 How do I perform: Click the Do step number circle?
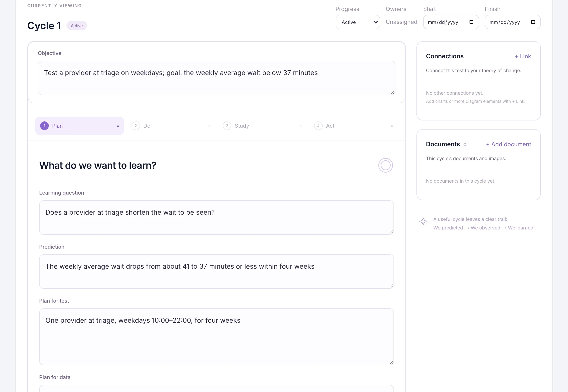[x=136, y=126]
